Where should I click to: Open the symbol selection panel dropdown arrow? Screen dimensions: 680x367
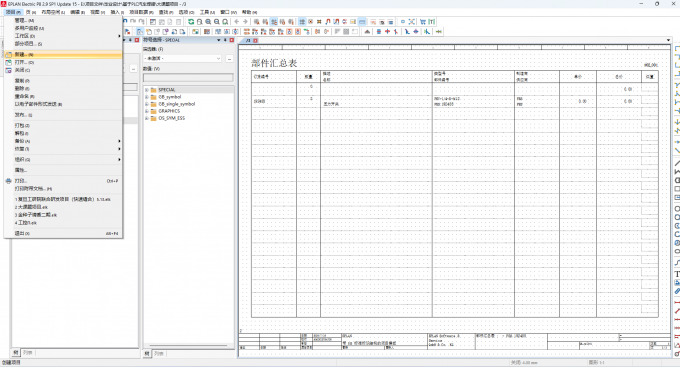coord(219,40)
